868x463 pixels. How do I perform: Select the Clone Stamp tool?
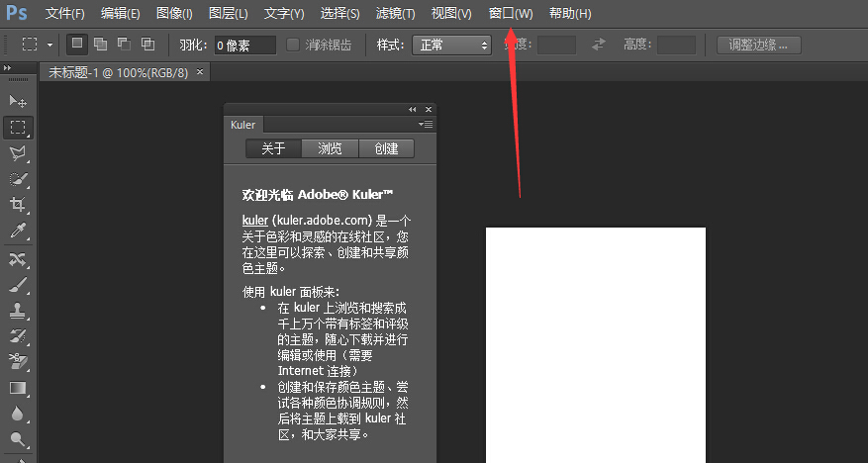18,311
